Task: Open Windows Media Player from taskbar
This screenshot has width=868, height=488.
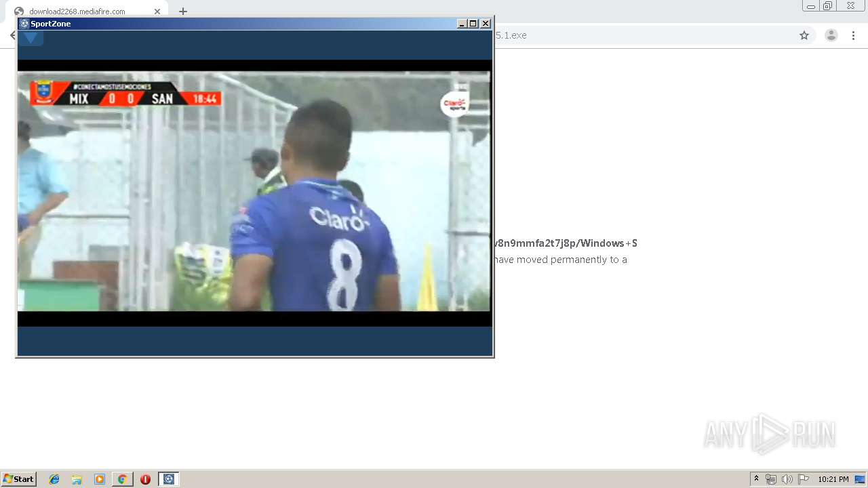Action: (x=100, y=479)
